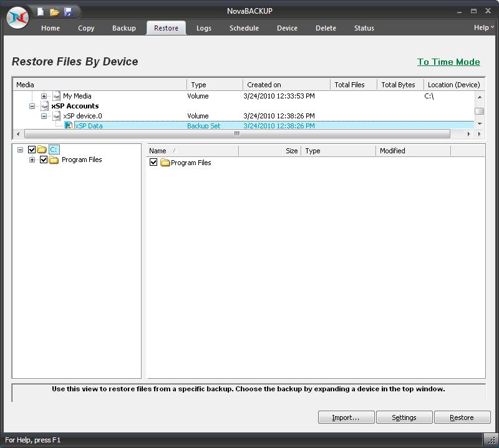Select Program Files name in file list

point(191,163)
